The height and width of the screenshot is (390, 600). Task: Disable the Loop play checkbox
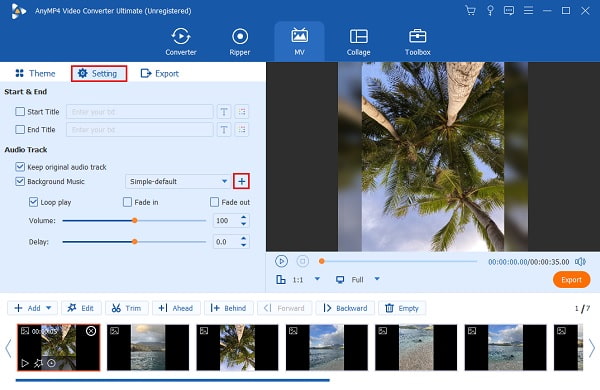(34, 202)
